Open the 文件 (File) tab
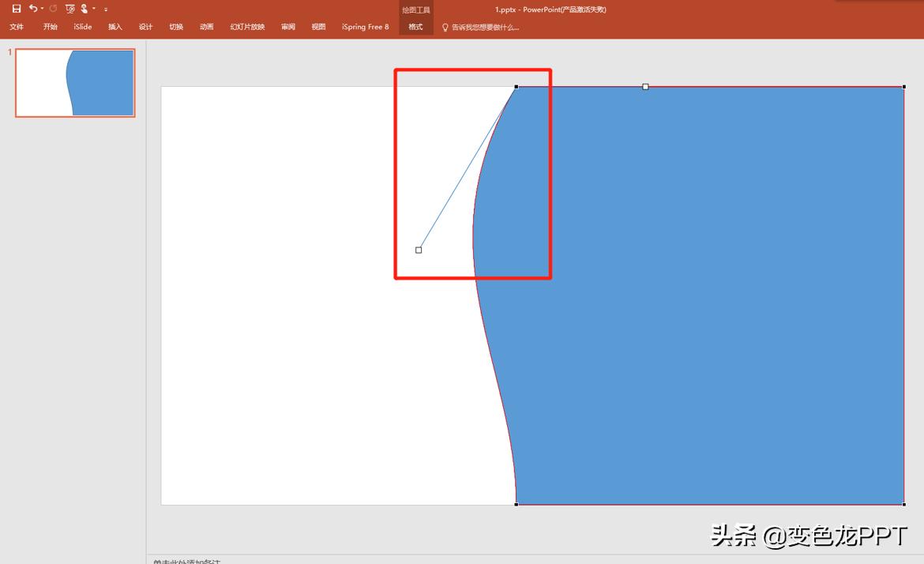The height and width of the screenshot is (564, 924). (17, 27)
